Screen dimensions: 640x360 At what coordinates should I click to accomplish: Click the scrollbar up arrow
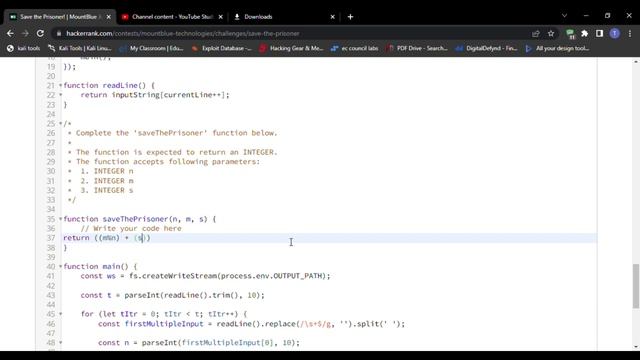pyautogui.click(x=636, y=62)
